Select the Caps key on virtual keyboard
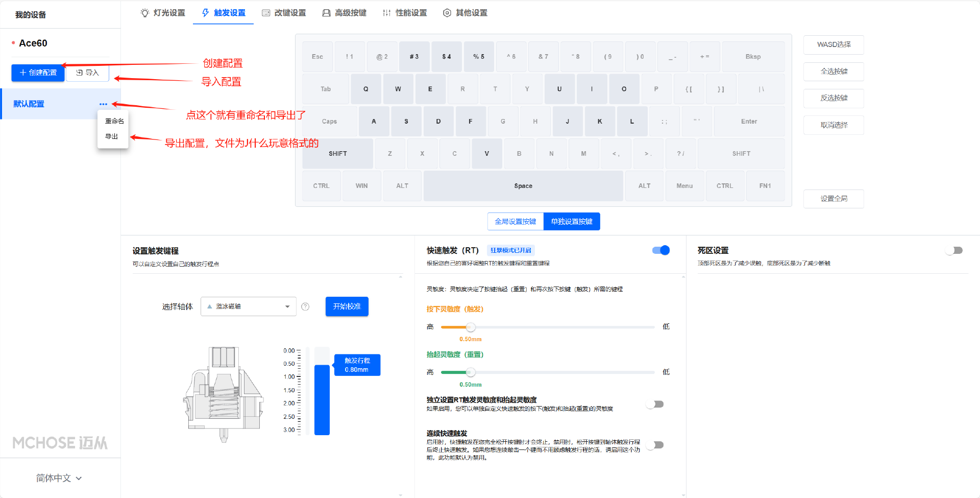The width and height of the screenshot is (980, 498). click(330, 121)
